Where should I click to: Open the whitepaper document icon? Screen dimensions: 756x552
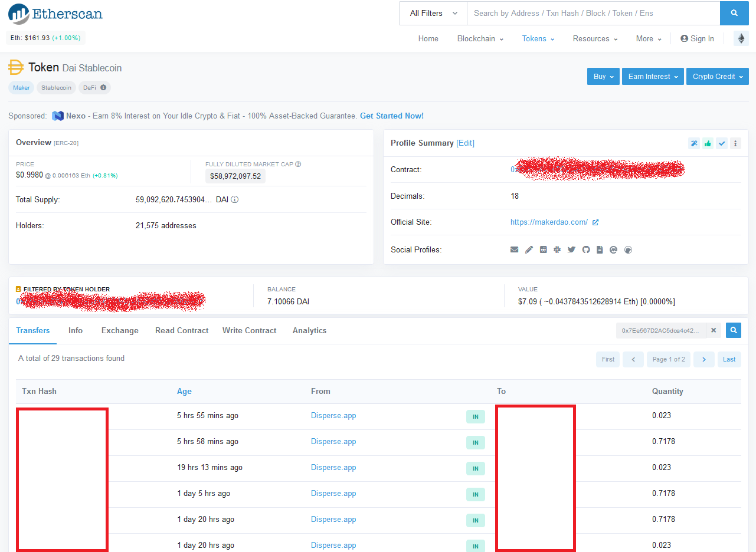point(600,250)
